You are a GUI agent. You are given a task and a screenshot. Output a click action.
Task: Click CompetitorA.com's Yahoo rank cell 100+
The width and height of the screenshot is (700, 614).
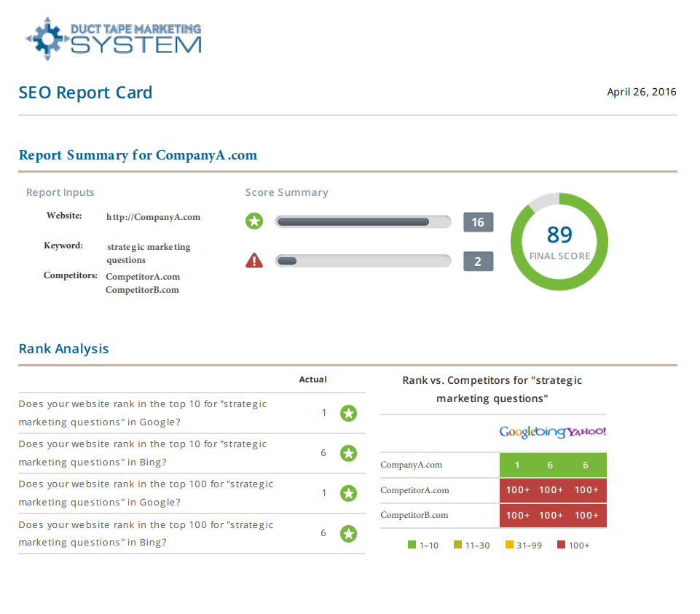(586, 490)
